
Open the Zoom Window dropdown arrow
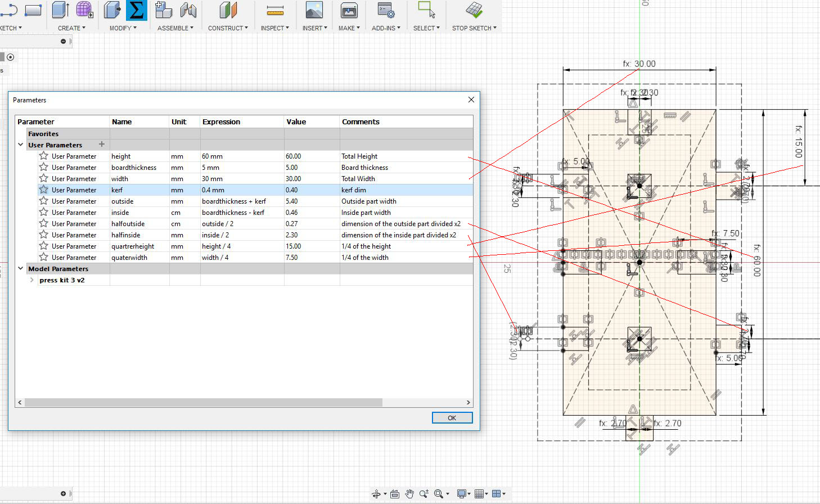[x=448, y=494]
